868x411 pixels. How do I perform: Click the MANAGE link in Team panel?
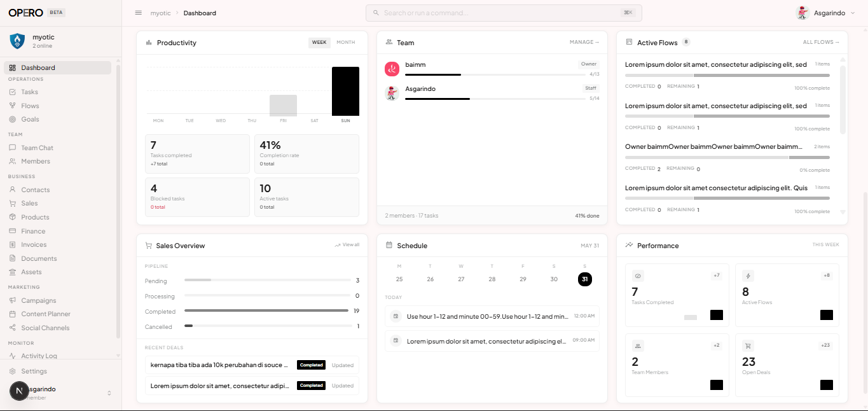click(584, 43)
